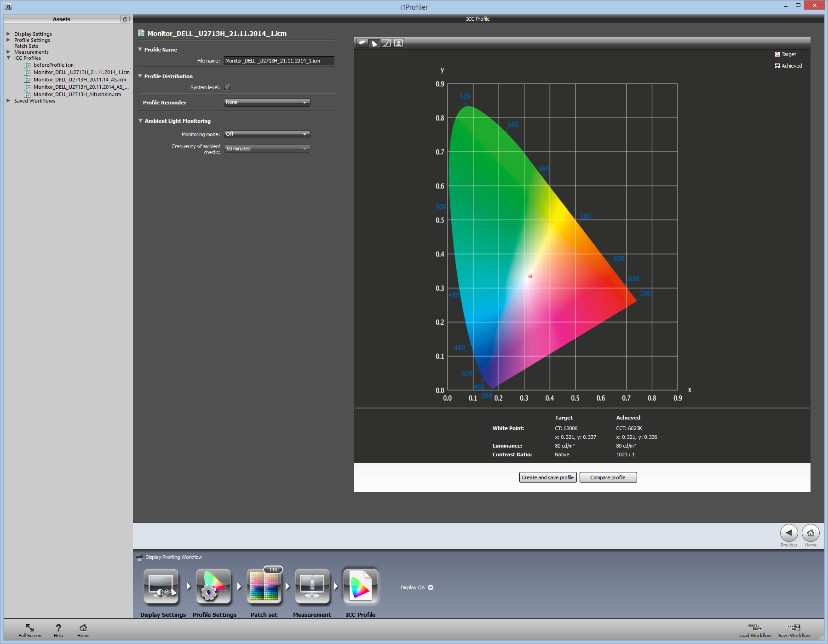Click the i1Profiler app icon in title bar
The image size is (828, 644).
point(8,7)
